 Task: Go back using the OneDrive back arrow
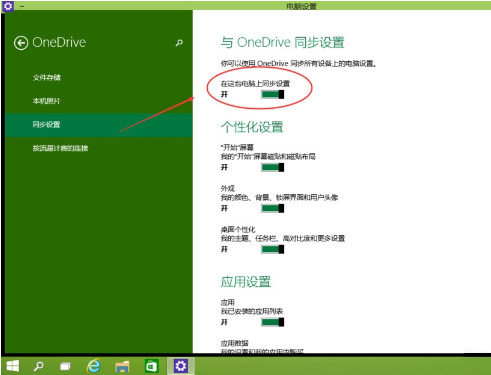click(x=21, y=43)
